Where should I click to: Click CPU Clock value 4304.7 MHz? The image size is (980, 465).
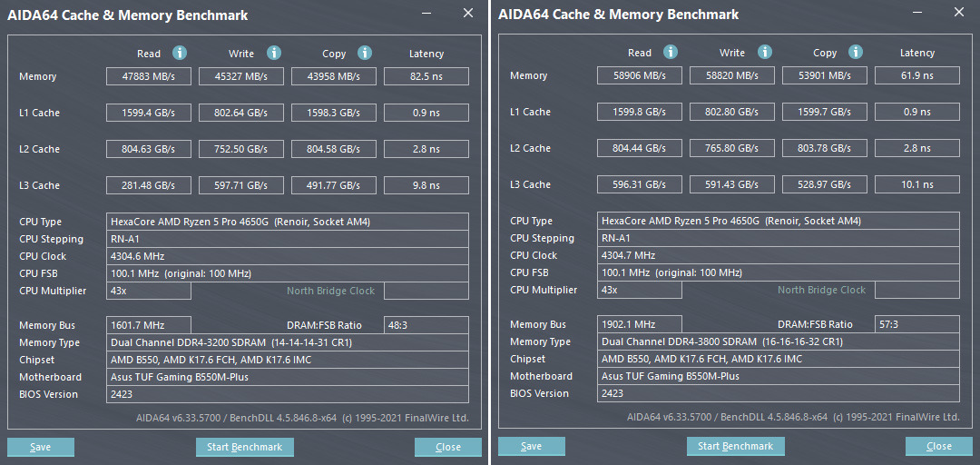point(779,254)
